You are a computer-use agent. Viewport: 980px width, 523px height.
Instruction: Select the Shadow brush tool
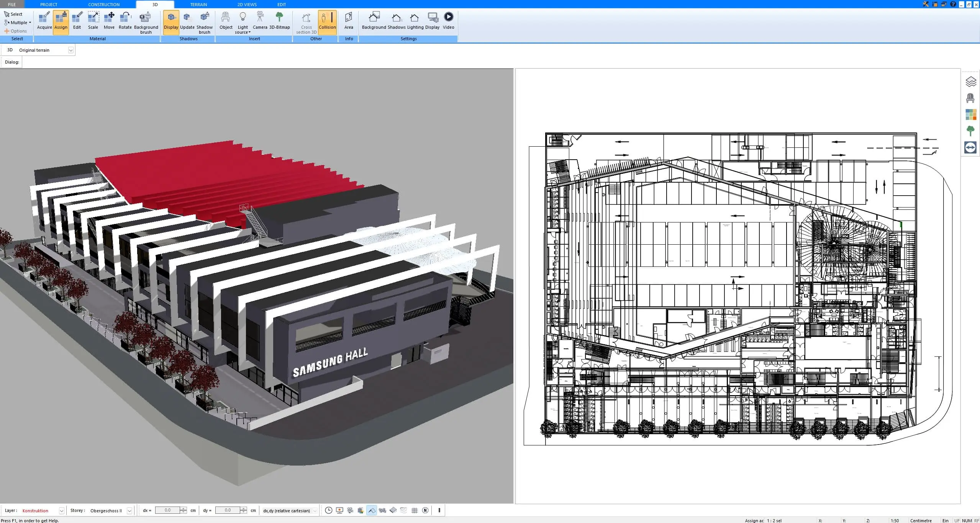point(205,23)
